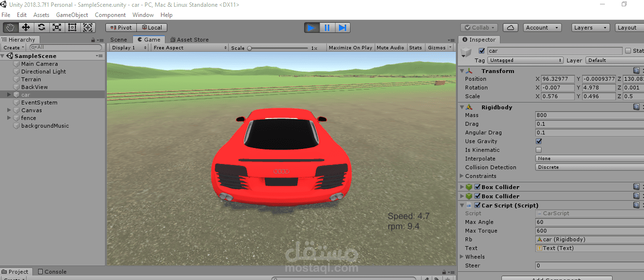Open help for second Box Collider
The height and width of the screenshot is (280, 644).
(637, 196)
